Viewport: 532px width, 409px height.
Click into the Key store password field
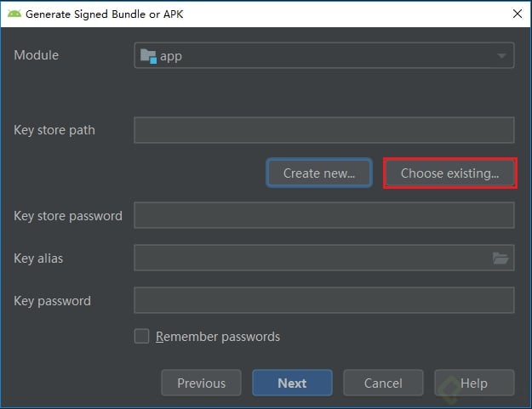[323, 216]
